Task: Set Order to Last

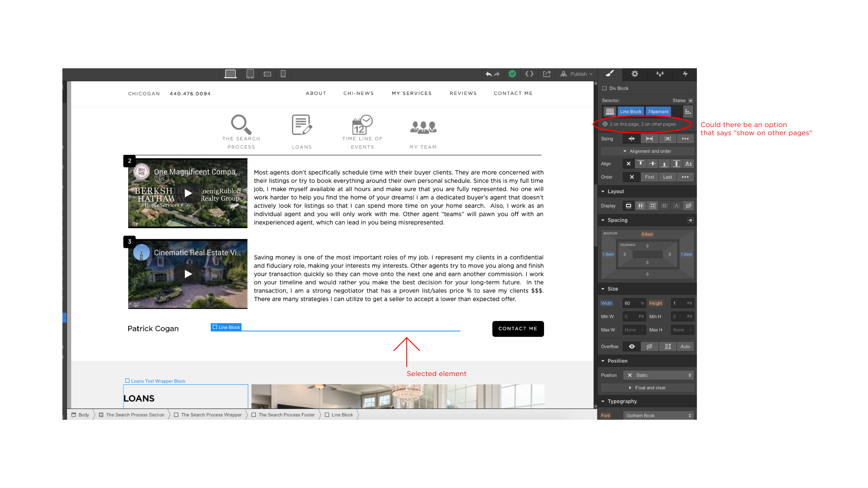Action: click(x=667, y=177)
